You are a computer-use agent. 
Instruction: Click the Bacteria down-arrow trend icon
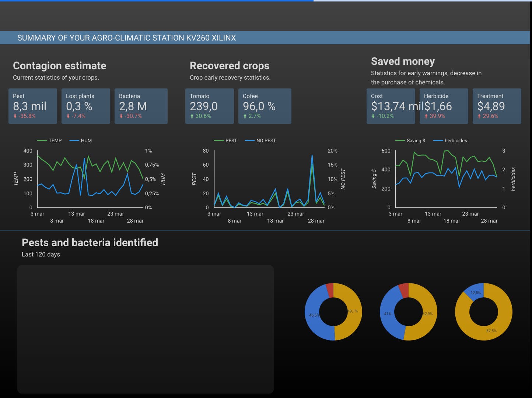pos(121,116)
